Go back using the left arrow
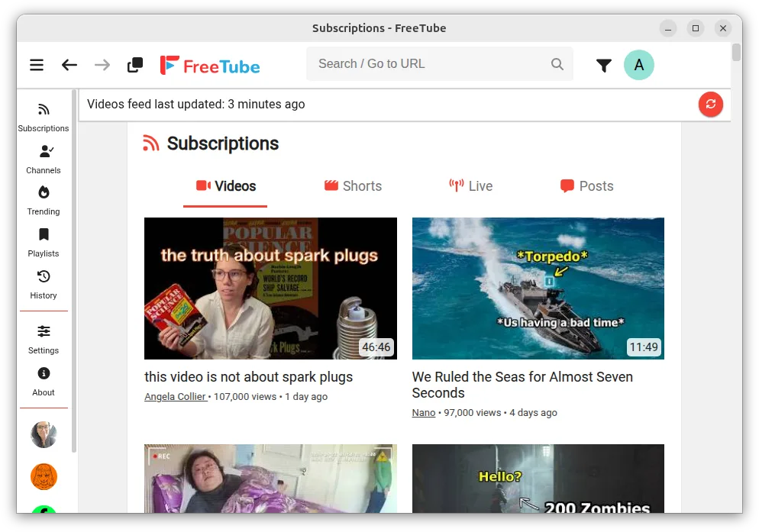Image resolution: width=759 pixels, height=532 pixels. (x=69, y=65)
